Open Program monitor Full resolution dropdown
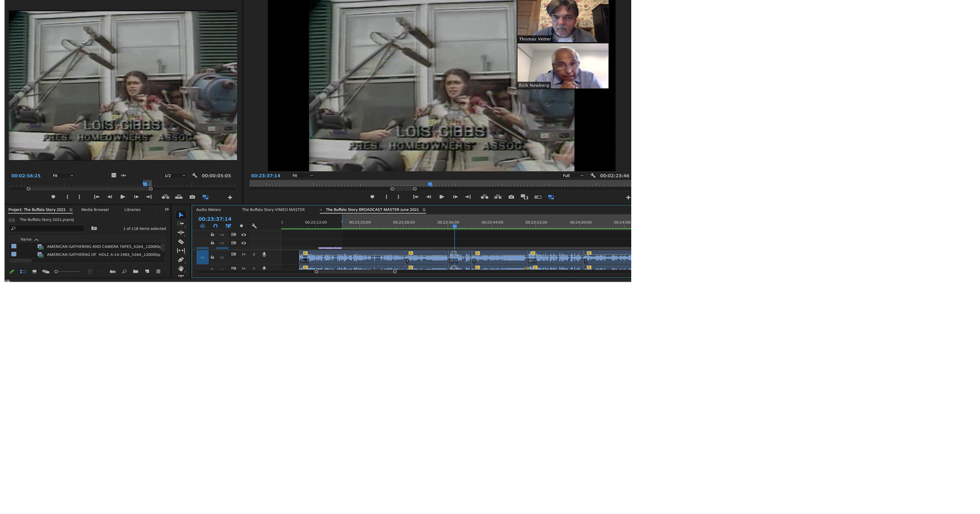980x514 pixels. coord(573,176)
